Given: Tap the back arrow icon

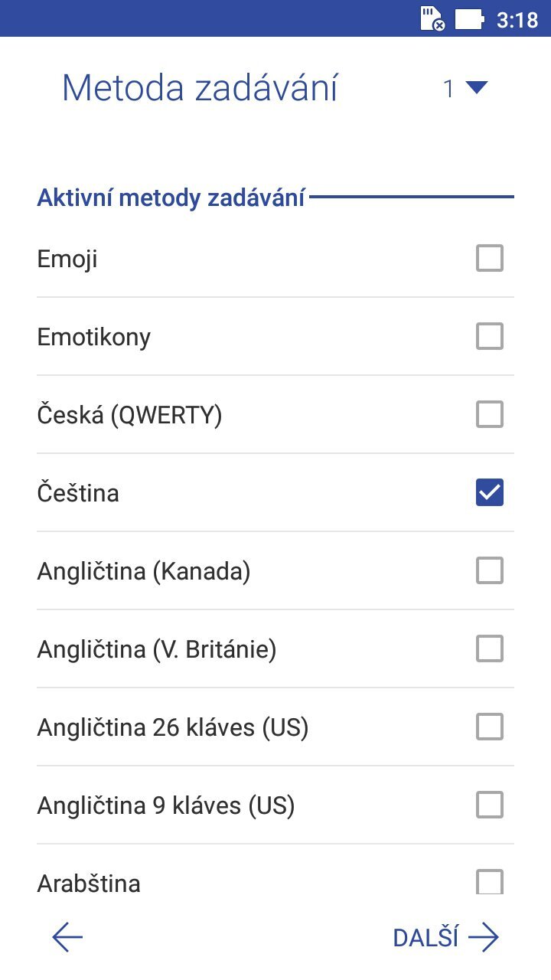Looking at the screenshot, I should (67, 938).
